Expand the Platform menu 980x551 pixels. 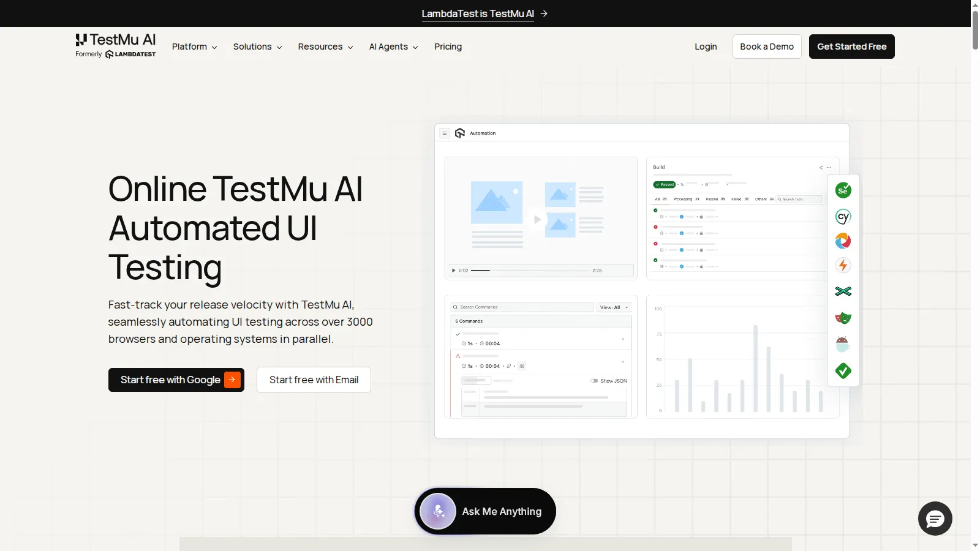pos(195,47)
